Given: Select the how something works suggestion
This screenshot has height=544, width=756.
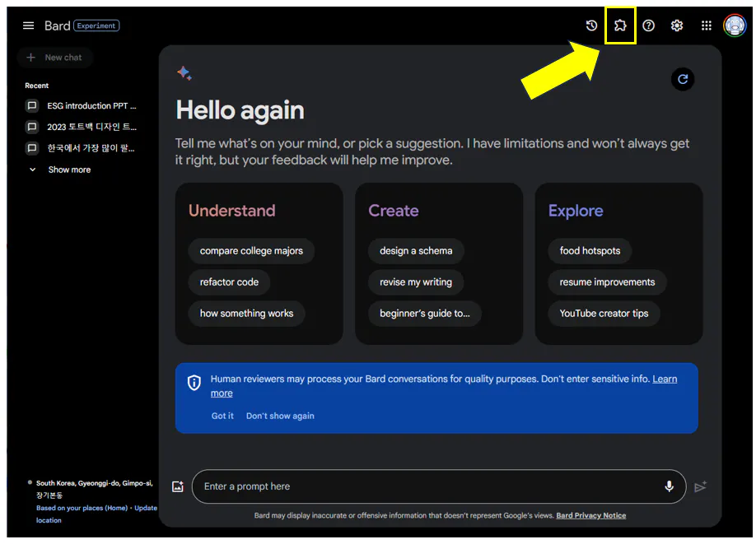Looking at the screenshot, I should coord(246,314).
